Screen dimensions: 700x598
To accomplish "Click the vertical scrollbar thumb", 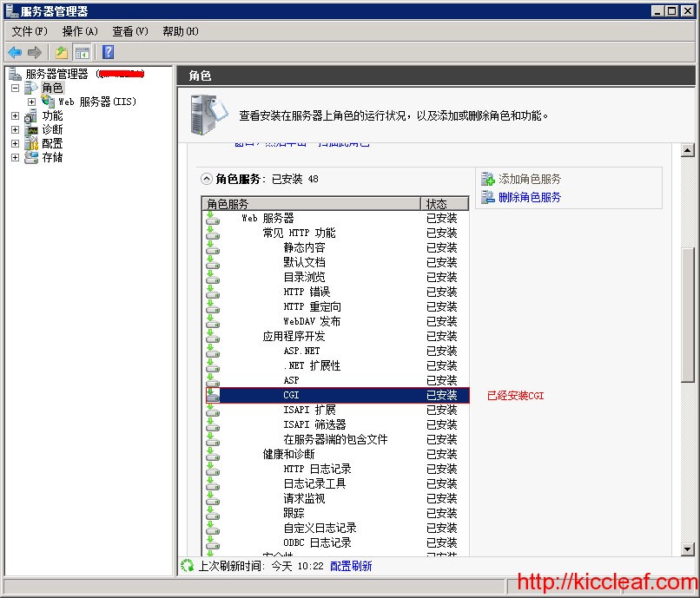I will (x=688, y=314).
